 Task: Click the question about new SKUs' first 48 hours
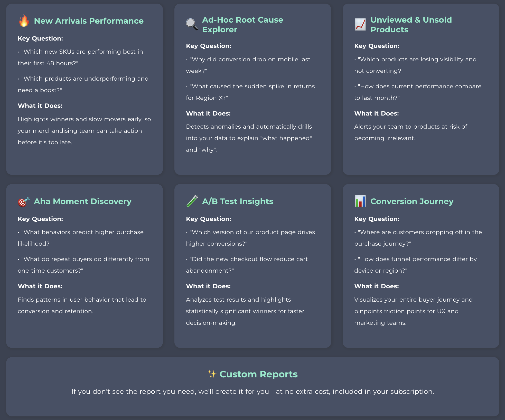80,57
